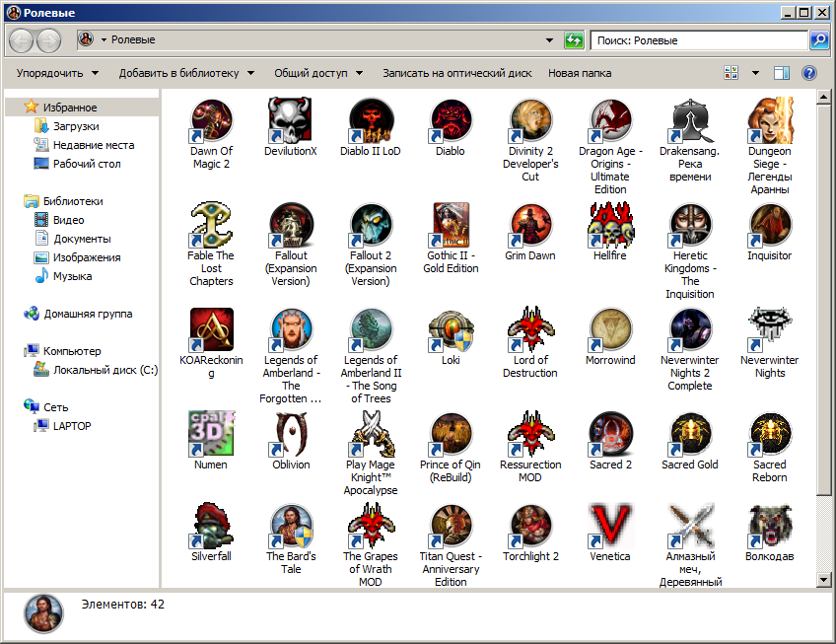
Task: Toggle the preview pane button
Action: pyautogui.click(x=782, y=73)
